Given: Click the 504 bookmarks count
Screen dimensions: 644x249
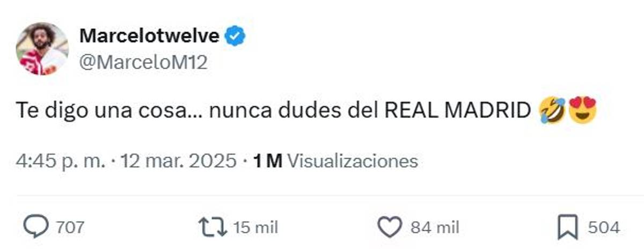Looking at the screenshot, I should click(x=604, y=228).
